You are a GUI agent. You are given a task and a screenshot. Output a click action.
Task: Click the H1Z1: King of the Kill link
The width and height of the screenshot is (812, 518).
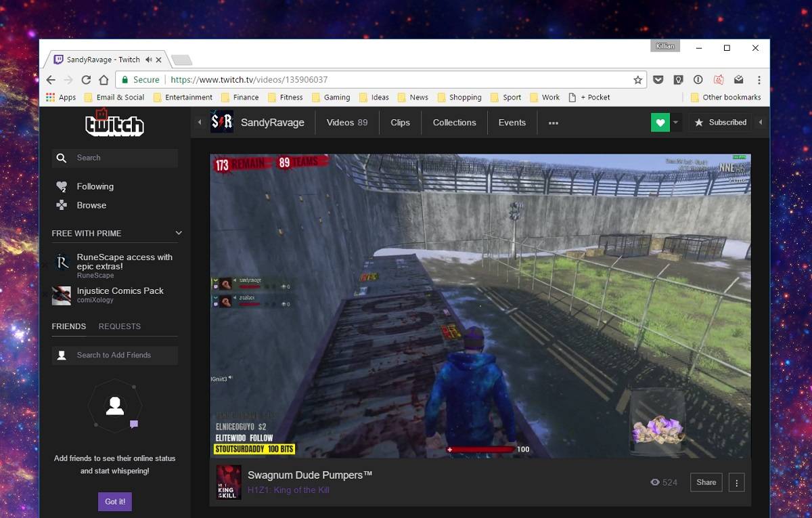[288, 490]
